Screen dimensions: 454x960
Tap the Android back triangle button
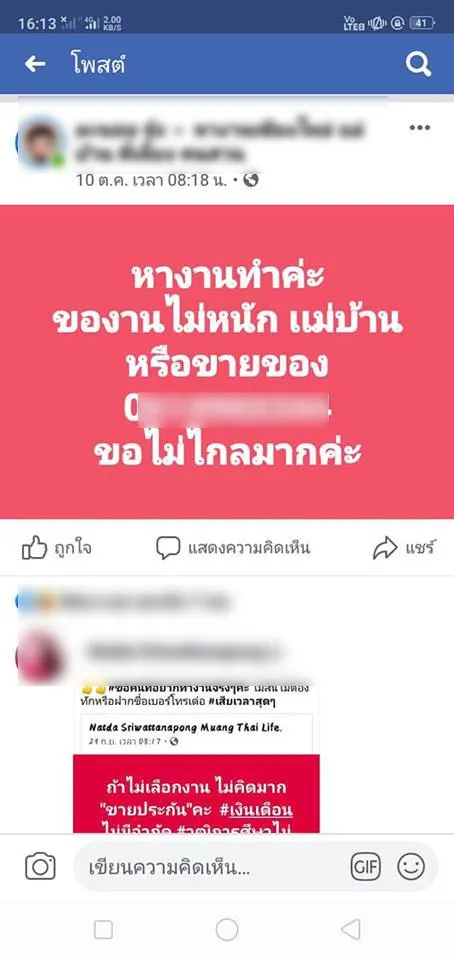pyautogui.click(x=351, y=930)
